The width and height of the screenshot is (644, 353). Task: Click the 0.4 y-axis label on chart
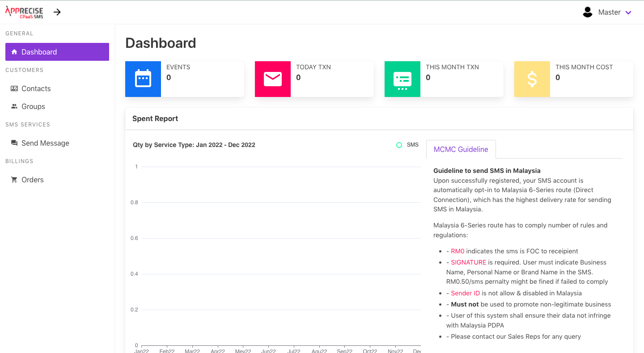134,274
